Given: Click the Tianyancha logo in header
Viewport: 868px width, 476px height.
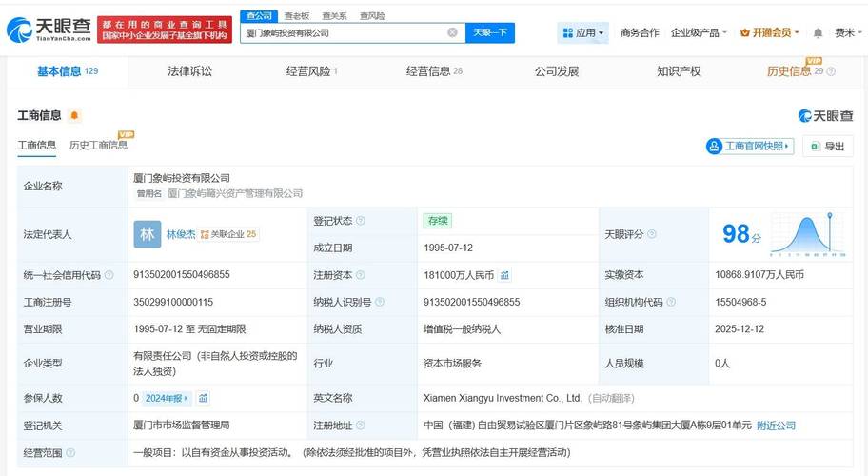Looking at the screenshot, I should click(x=49, y=30).
